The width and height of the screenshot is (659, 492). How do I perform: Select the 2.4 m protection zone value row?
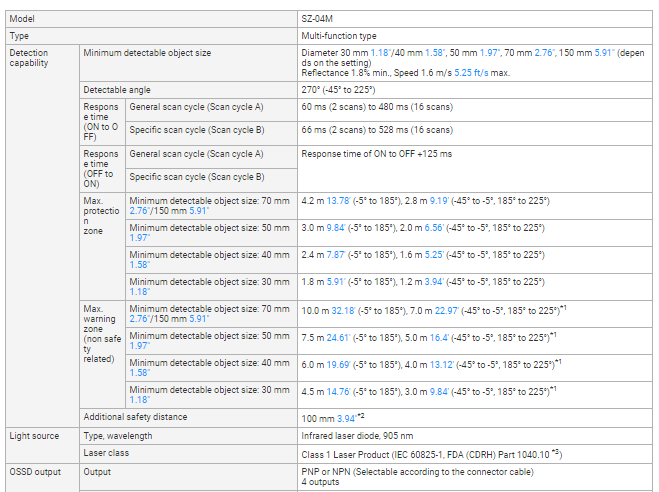click(475, 260)
